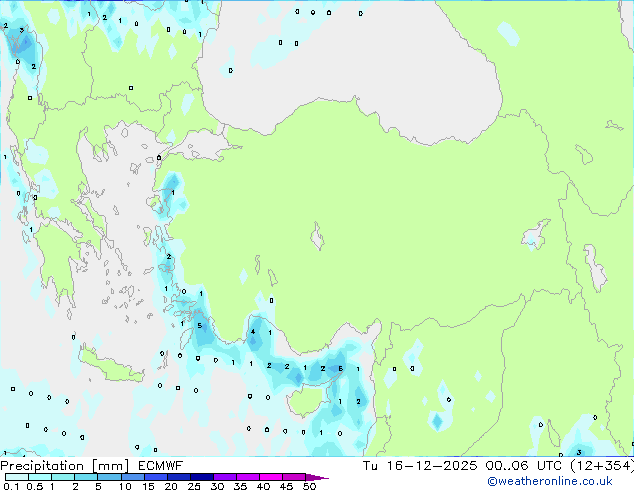The image size is (634, 490).
Task: Click the 10–15 mm legend swatch
Action: (x=132, y=477)
